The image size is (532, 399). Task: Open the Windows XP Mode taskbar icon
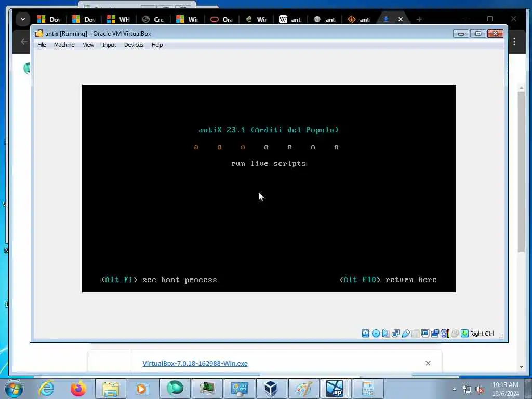(x=335, y=389)
